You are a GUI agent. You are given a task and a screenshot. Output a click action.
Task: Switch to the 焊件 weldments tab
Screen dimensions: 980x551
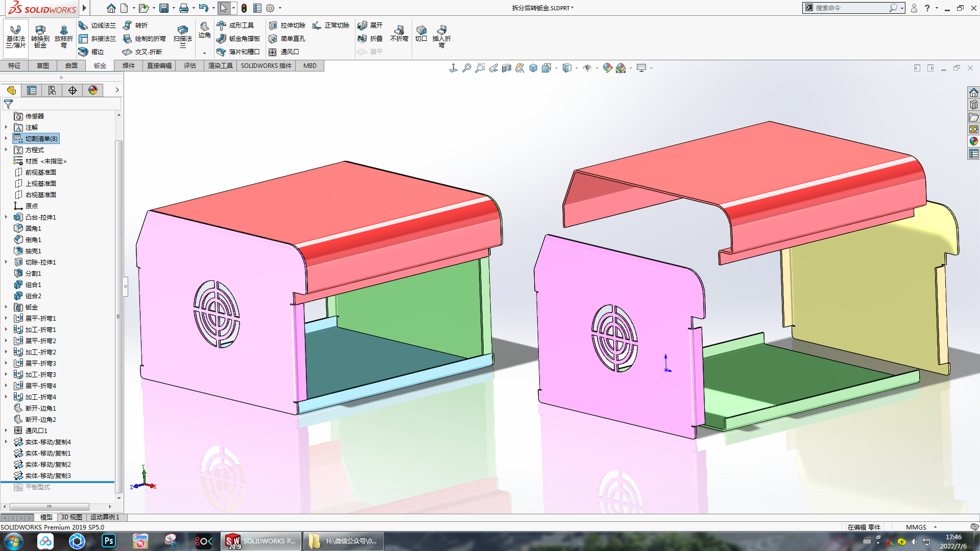129,65
